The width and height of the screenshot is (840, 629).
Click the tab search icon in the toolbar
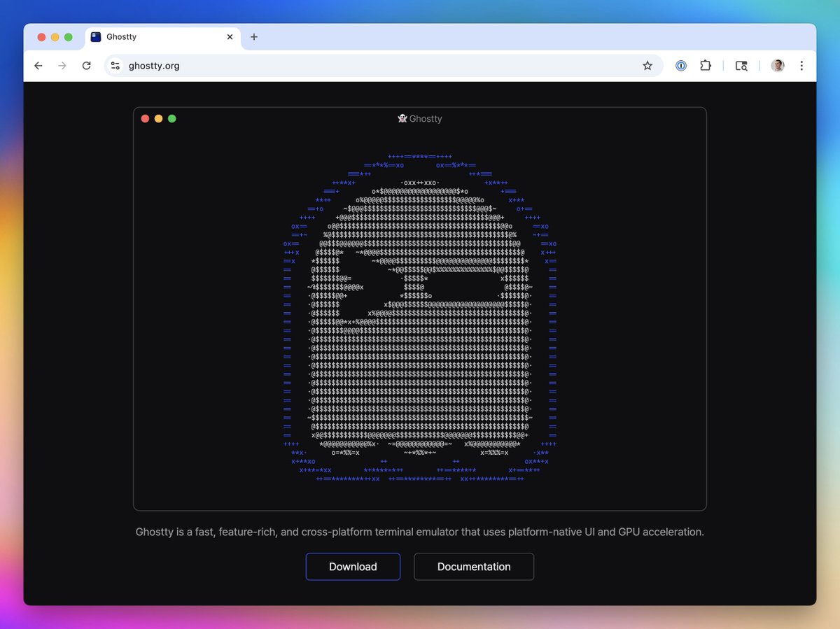coord(741,66)
